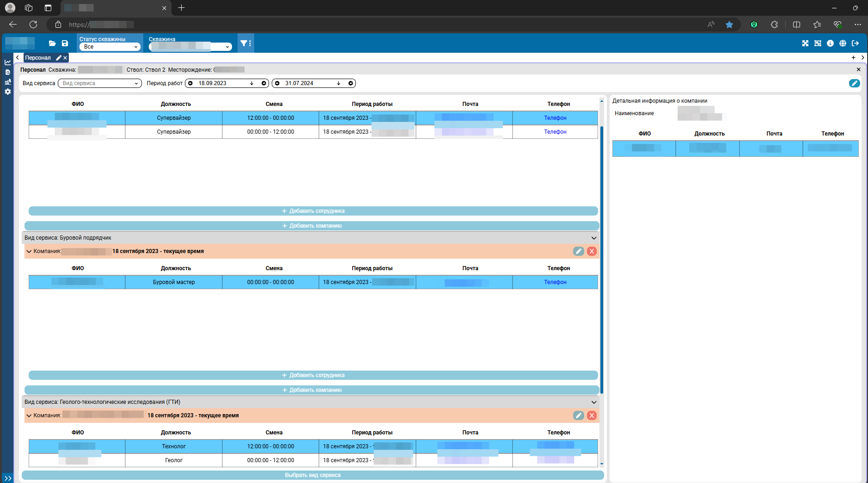Click the globe language icon
Screen dimensions: 868x483
tap(843, 43)
